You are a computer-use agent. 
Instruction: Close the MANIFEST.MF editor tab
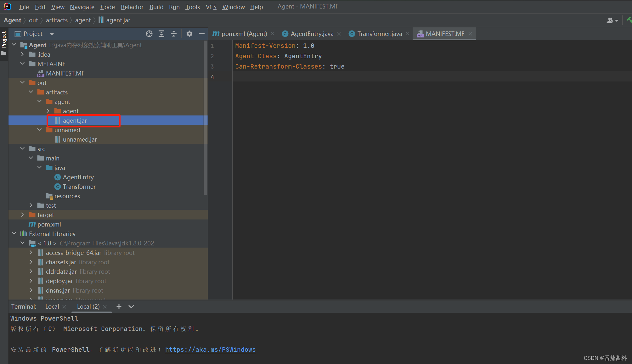point(470,34)
